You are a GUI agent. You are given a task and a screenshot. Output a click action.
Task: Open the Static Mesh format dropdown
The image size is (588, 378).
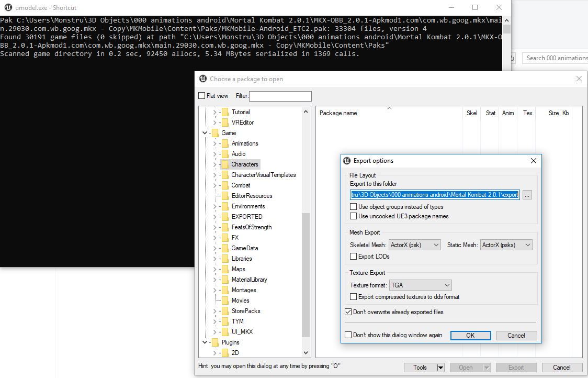pos(506,244)
